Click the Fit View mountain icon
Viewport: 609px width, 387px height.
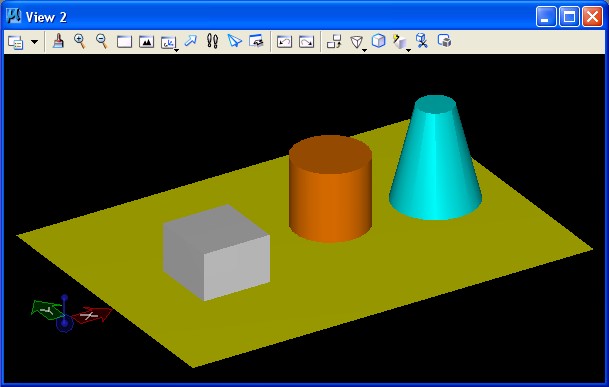(146, 42)
